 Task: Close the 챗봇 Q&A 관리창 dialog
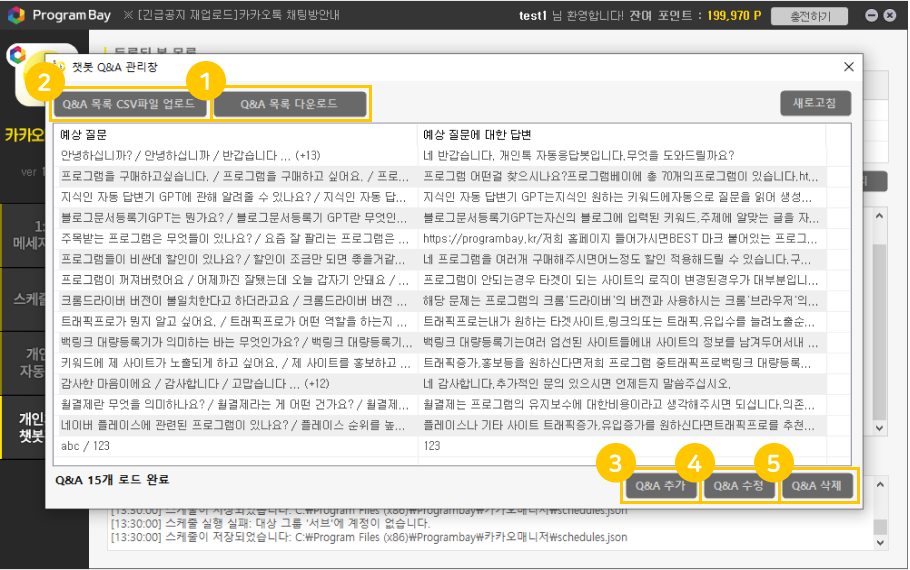pyautogui.click(x=849, y=67)
